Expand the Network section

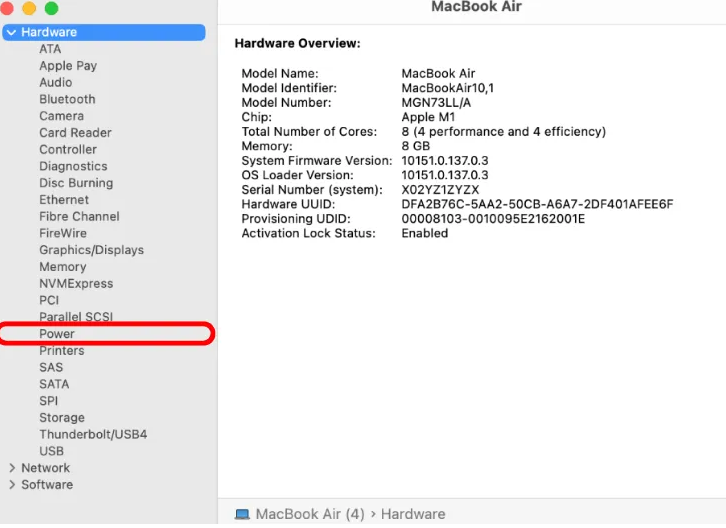[x=12, y=468]
